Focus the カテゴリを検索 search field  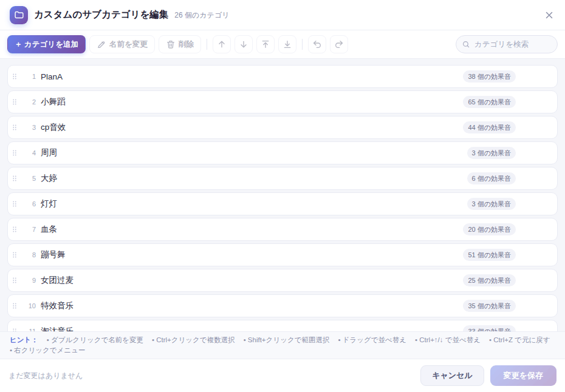click(507, 44)
